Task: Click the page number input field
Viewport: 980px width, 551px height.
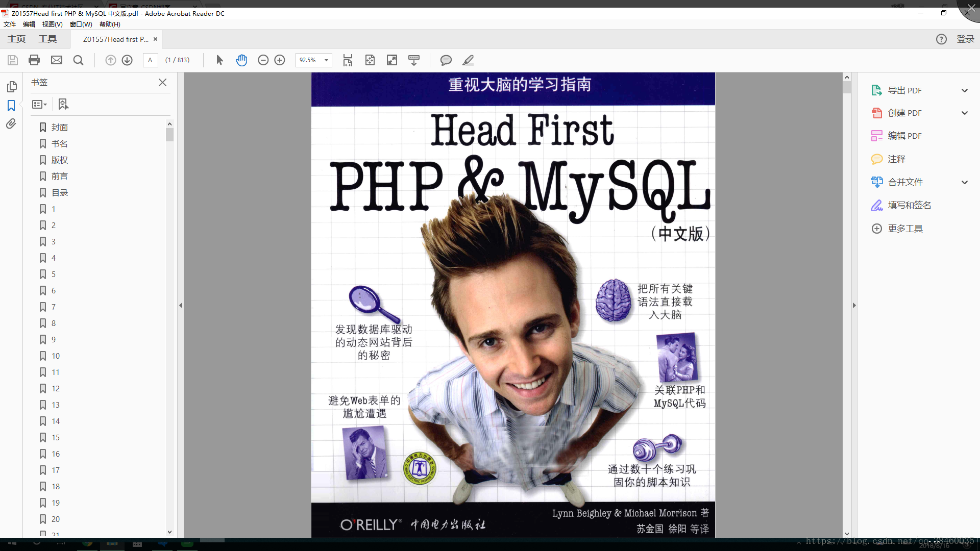Action: point(150,60)
